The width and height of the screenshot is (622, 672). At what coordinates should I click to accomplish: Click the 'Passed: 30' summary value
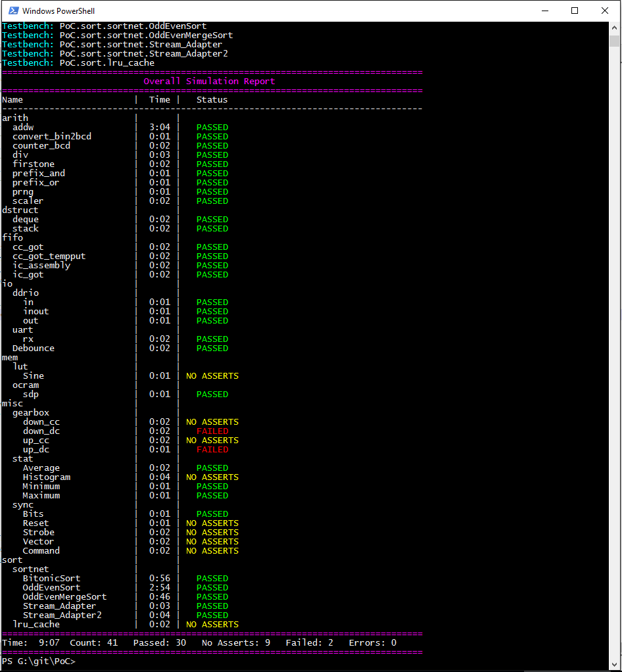160,643
